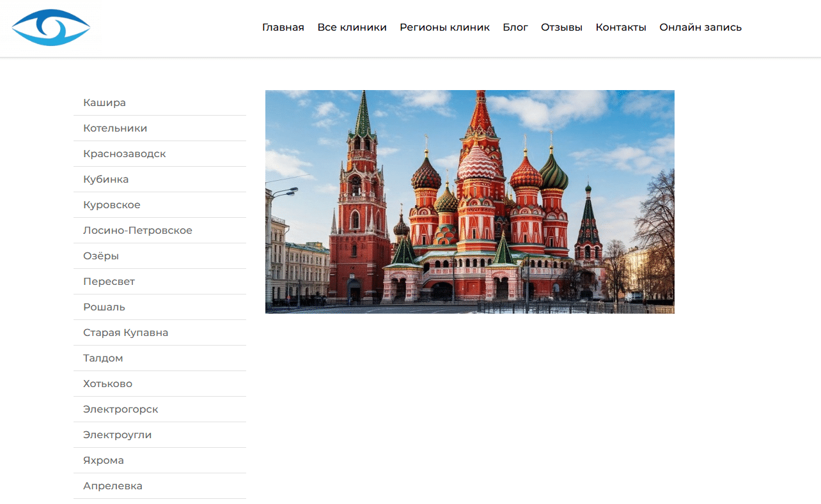Select Лосино-Петровское from city list
Viewport: 821px width, 504px height.
137,231
